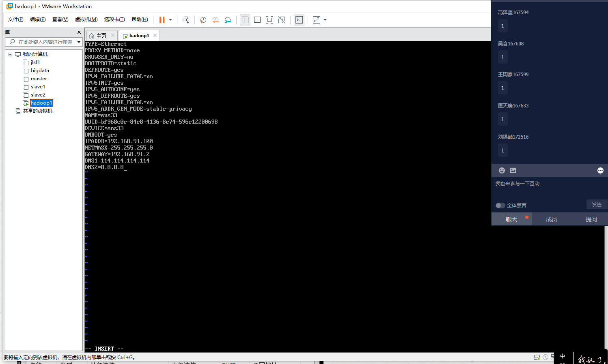The width and height of the screenshot is (608, 364).
Task: Toggle console view button
Action: coord(299,20)
